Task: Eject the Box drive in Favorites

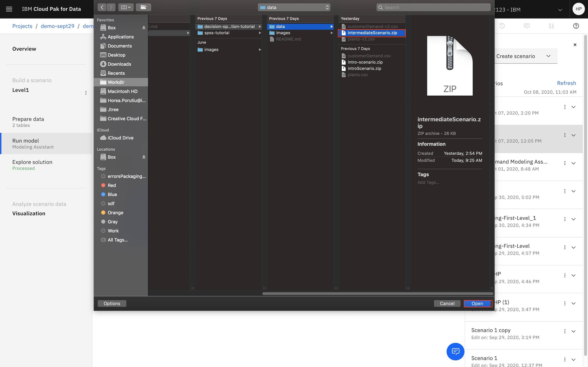Action: [x=144, y=28]
